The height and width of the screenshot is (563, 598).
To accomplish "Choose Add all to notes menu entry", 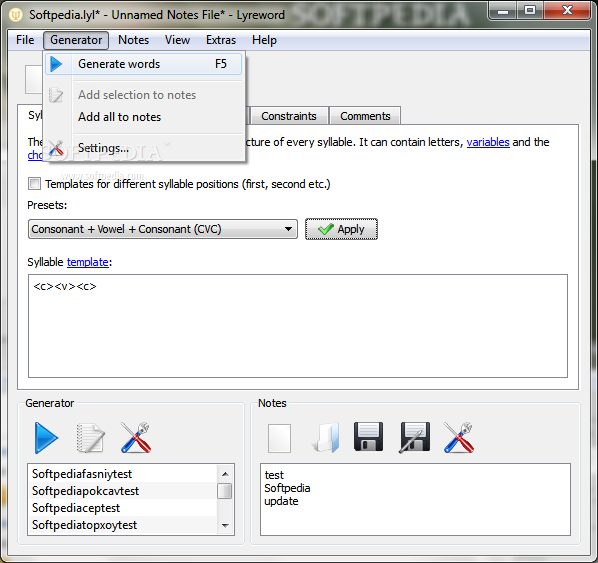I will 143,117.
